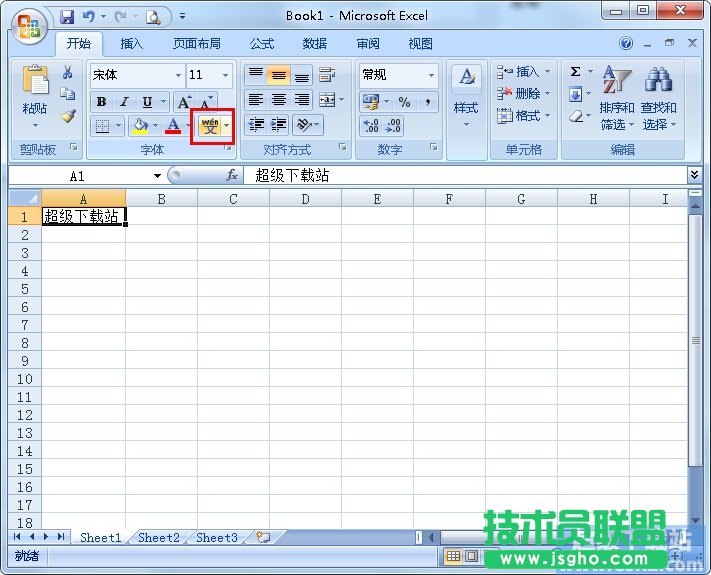Image resolution: width=711 pixels, height=575 pixels.
Task: Click the phonetic guide (wén) icon
Action: click(208, 126)
